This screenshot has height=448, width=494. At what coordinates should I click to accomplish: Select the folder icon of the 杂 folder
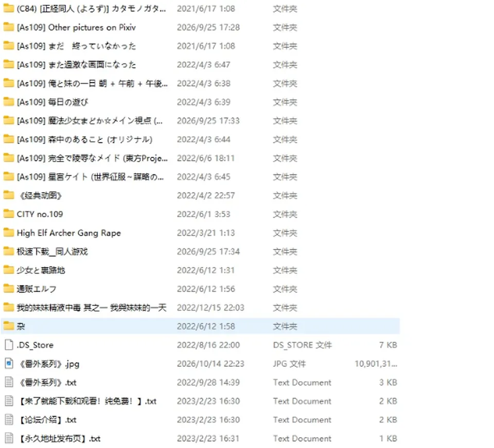pos(9,326)
